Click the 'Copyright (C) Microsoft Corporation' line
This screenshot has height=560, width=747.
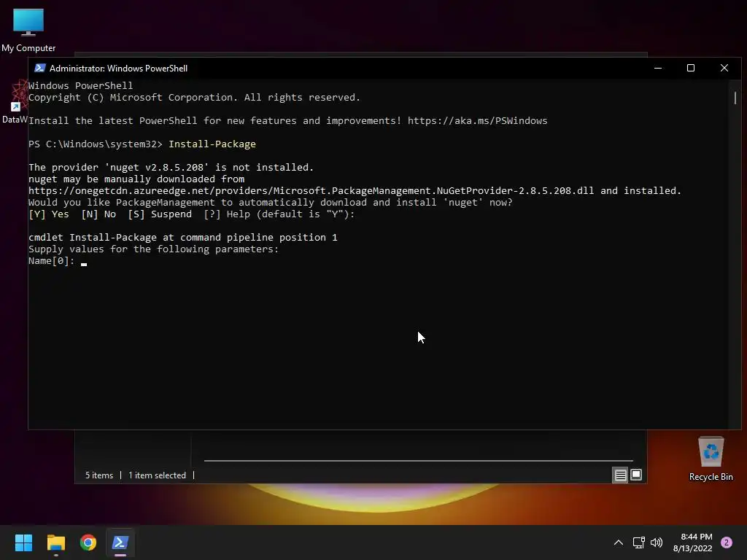tap(194, 98)
